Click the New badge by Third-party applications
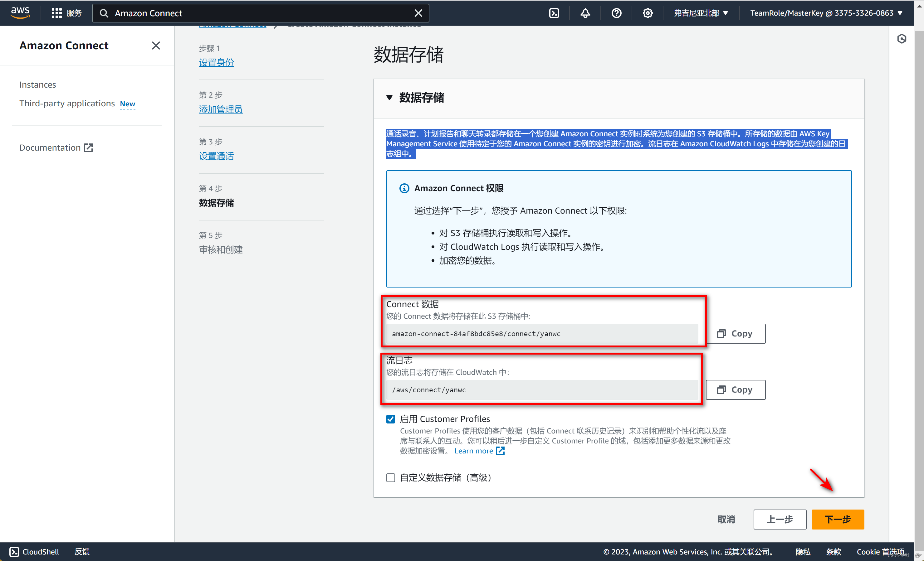Viewport: 924px width, 561px height. (128, 104)
